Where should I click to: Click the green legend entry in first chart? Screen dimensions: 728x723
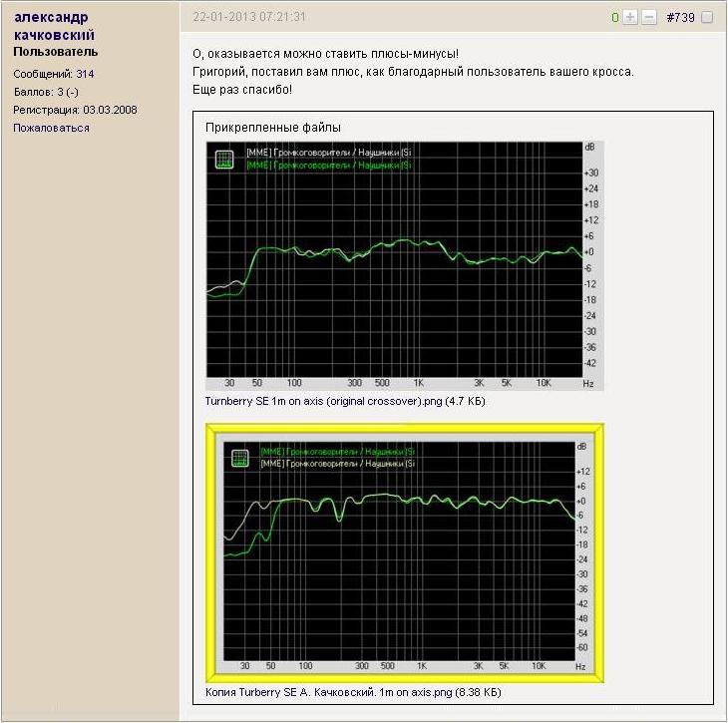(328, 165)
